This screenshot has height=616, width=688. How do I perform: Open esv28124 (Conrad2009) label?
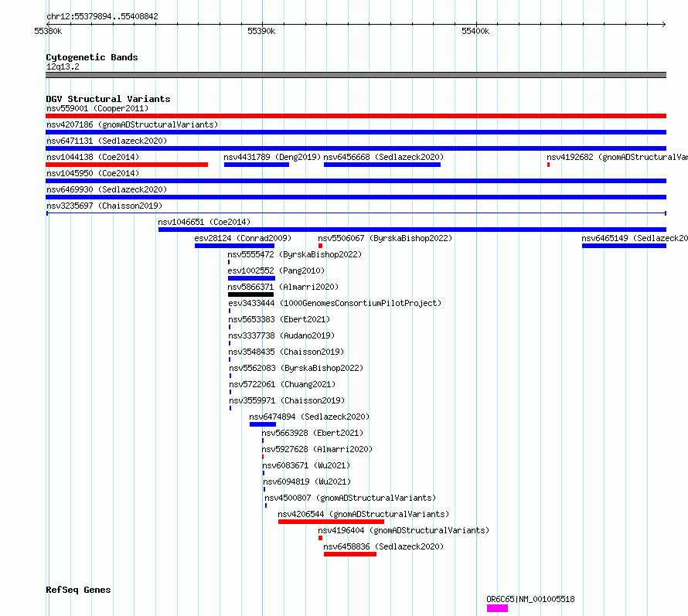coord(243,238)
